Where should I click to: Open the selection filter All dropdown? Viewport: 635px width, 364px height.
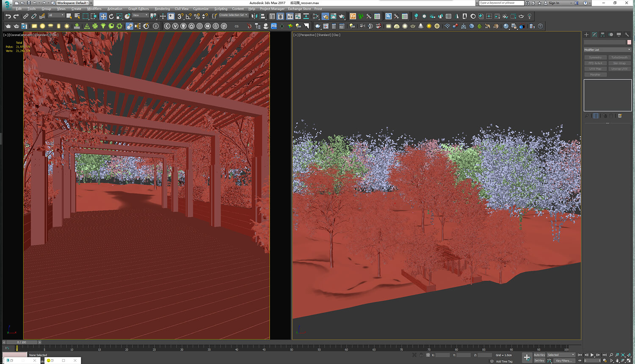(56, 15)
